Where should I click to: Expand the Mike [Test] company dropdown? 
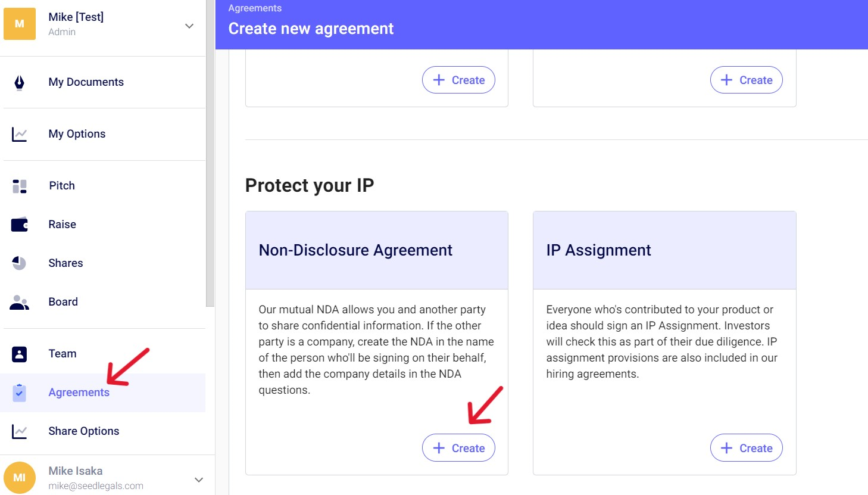(x=189, y=26)
